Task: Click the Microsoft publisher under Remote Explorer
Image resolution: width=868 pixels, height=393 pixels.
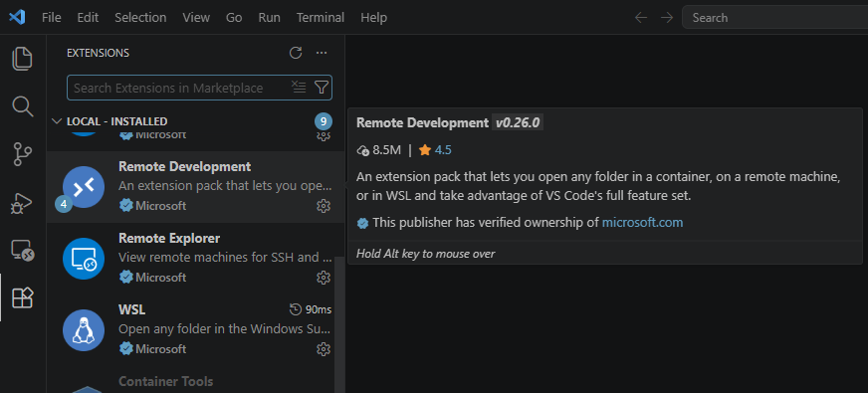Action: click(x=160, y=278)
